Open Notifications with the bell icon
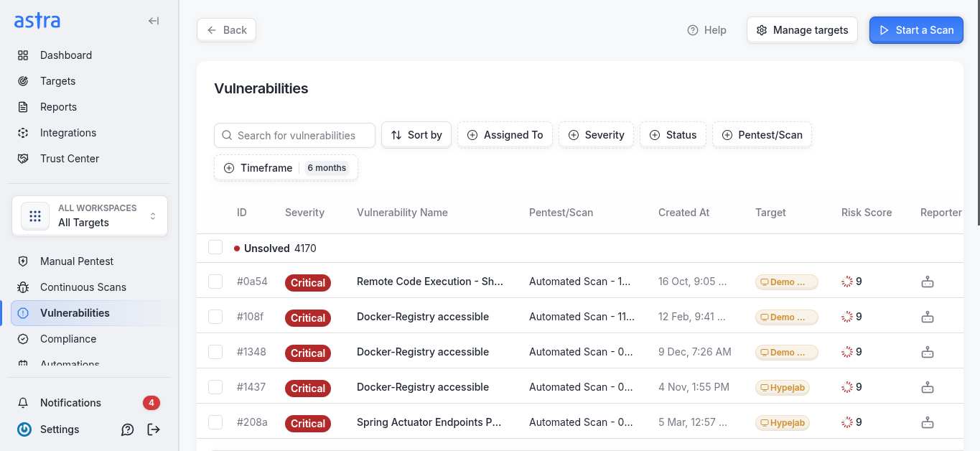This screenshot has width=980, height=451. (23, 403)
